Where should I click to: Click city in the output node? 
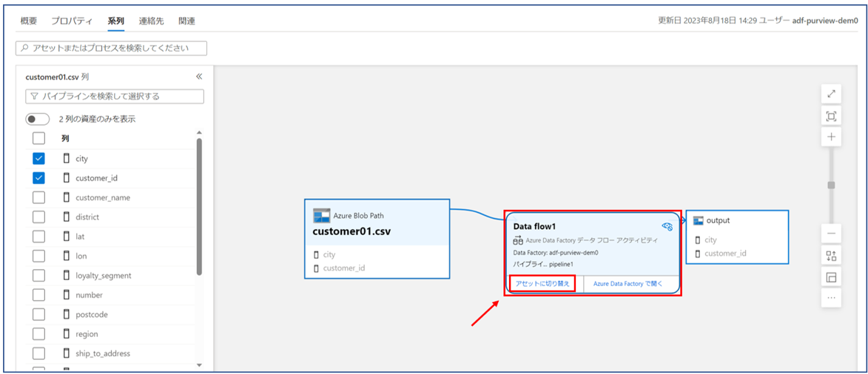tap(711, 240)
